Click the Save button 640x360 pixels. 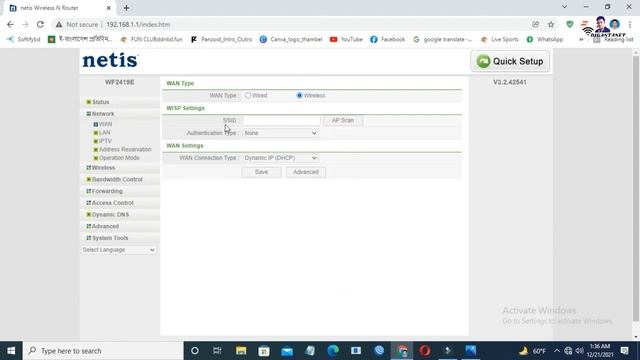261,172
